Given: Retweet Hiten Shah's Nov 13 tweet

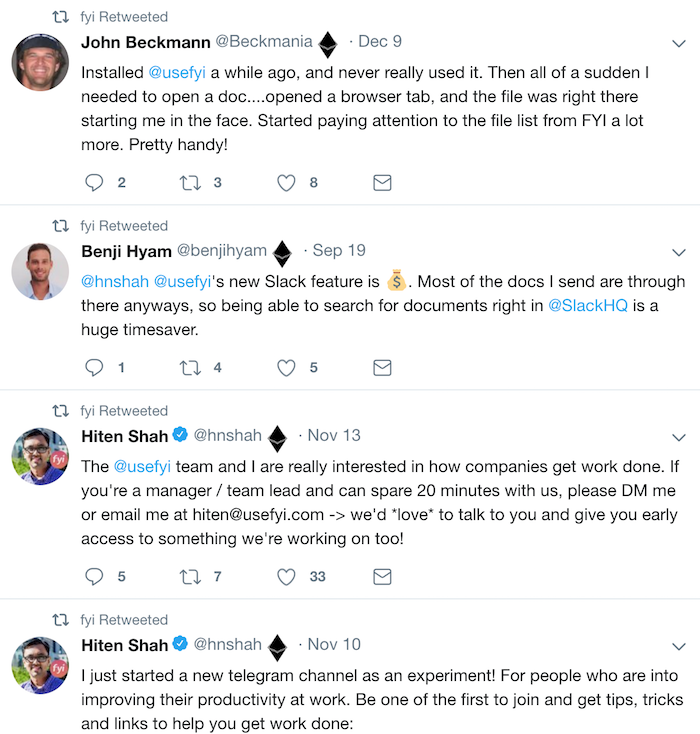Looking at the screenshot, I should pyautogui.click(x=190, y=577).
